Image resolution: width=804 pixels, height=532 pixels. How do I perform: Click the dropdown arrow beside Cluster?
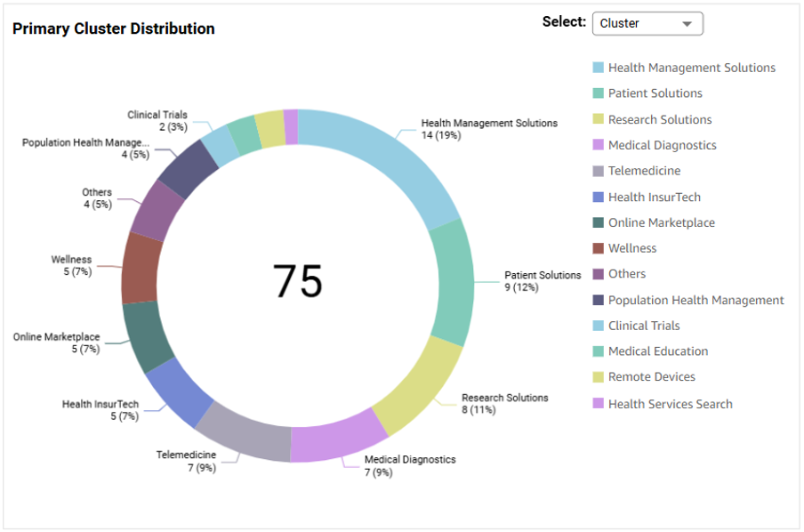point(687,24)
